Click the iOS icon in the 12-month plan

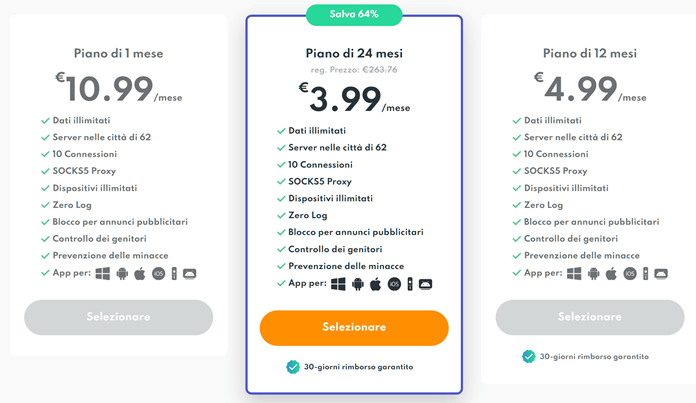[630, 273]
